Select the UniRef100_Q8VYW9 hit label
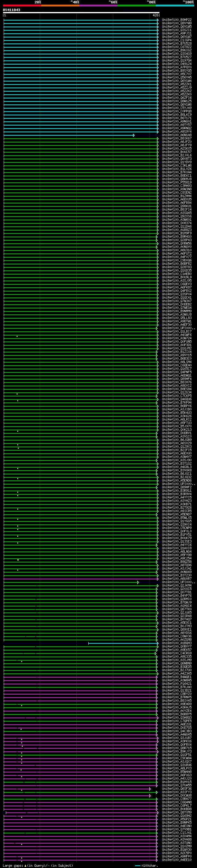The image size is (197, 868). click(x=177, y=23)
